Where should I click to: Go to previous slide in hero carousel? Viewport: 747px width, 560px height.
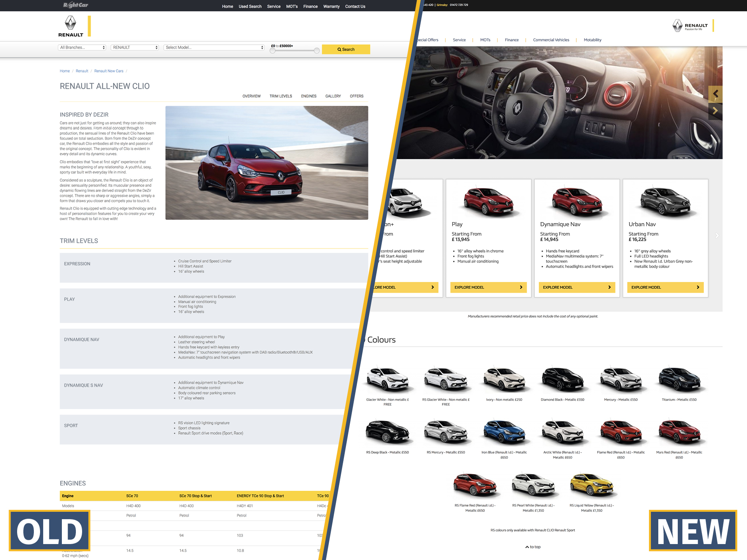point(715,94)
